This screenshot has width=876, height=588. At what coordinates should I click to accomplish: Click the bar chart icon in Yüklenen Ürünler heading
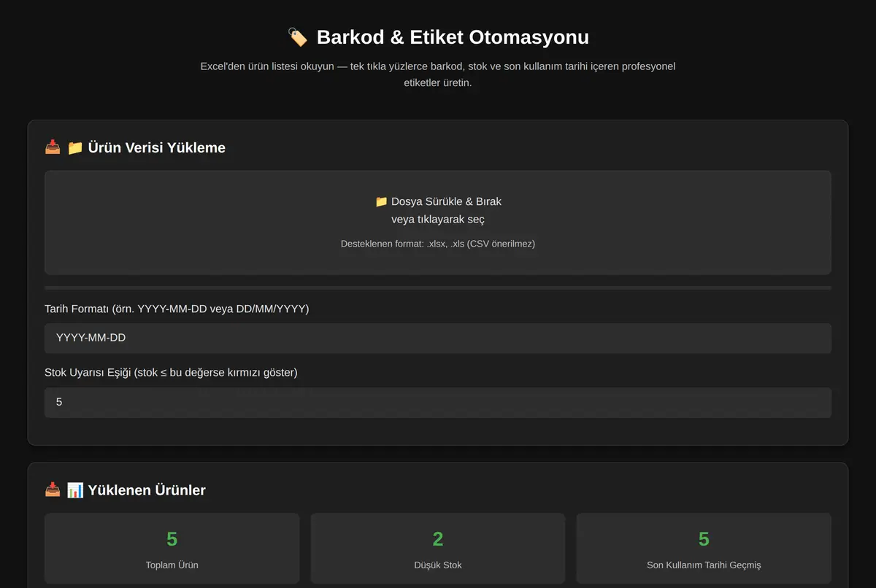(x=75, y=490)
